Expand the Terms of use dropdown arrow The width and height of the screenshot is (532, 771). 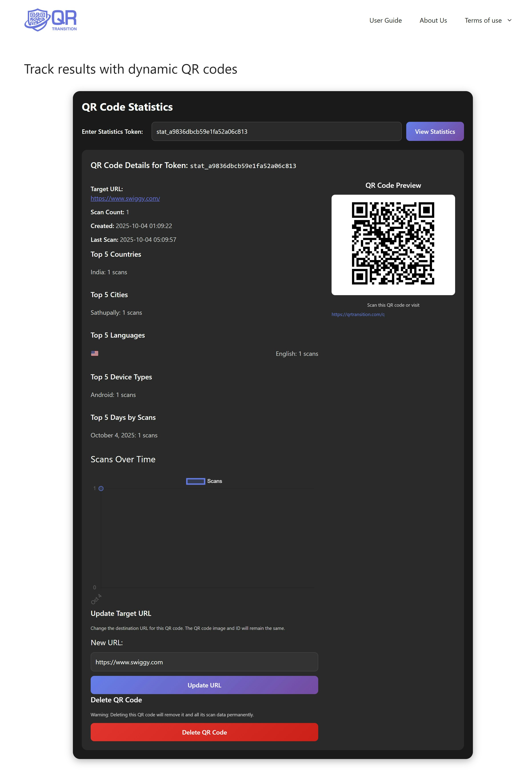pos(509,20)
